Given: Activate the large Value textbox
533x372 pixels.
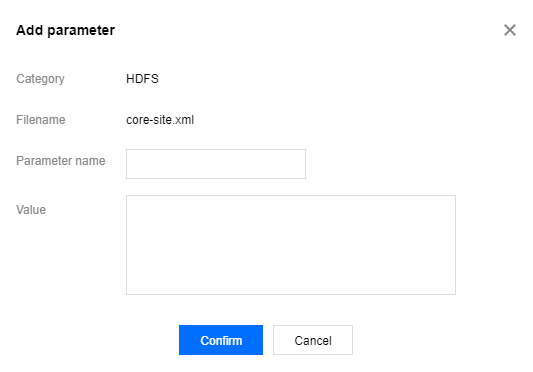Looking at the screenshot, I should (x=291, y=245).
